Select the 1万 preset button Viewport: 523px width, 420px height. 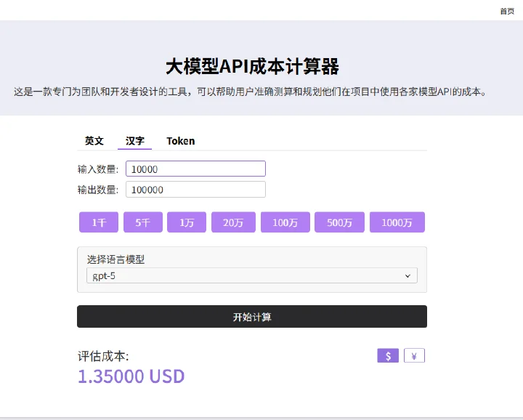(187, 222)
